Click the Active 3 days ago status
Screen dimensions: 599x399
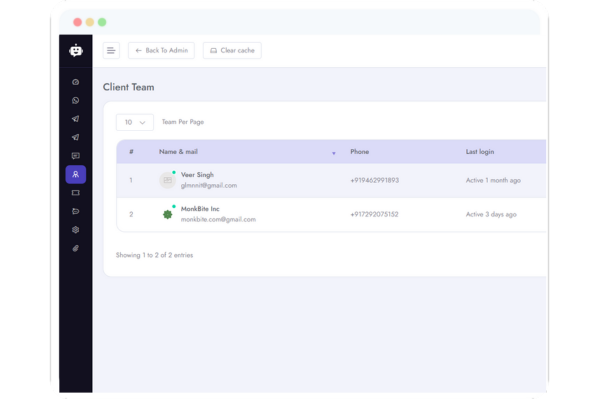(x=491, y=214)
